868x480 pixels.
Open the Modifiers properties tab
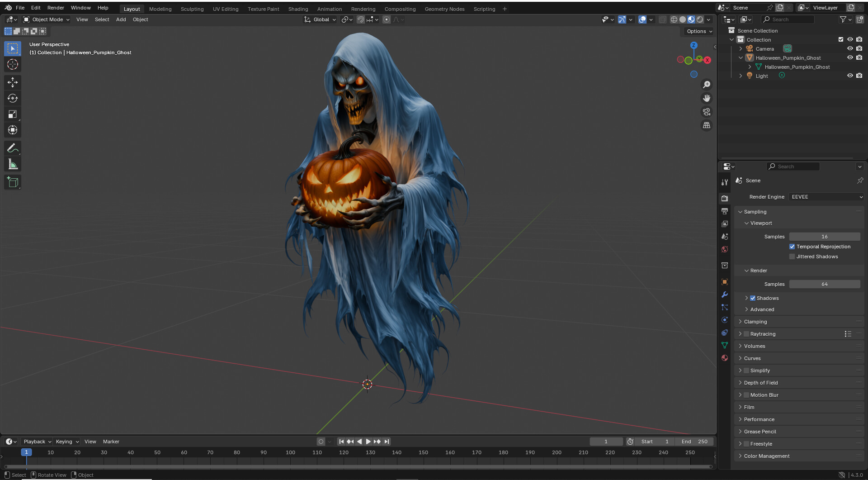click(x=725, y=295)
